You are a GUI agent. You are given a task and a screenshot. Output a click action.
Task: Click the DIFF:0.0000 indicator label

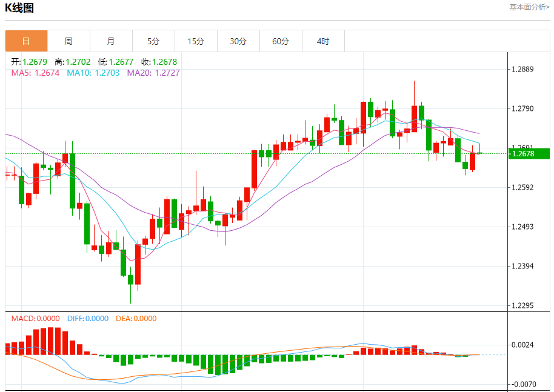click(88, 319)
